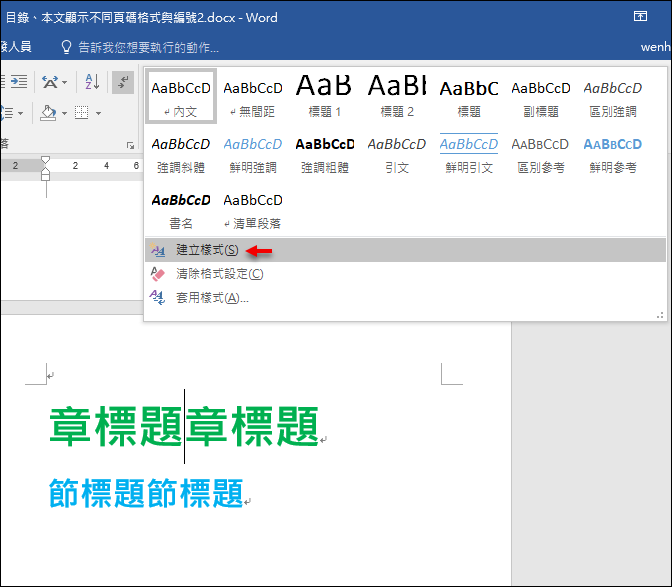Apply the 標題 style

[469, 96]
